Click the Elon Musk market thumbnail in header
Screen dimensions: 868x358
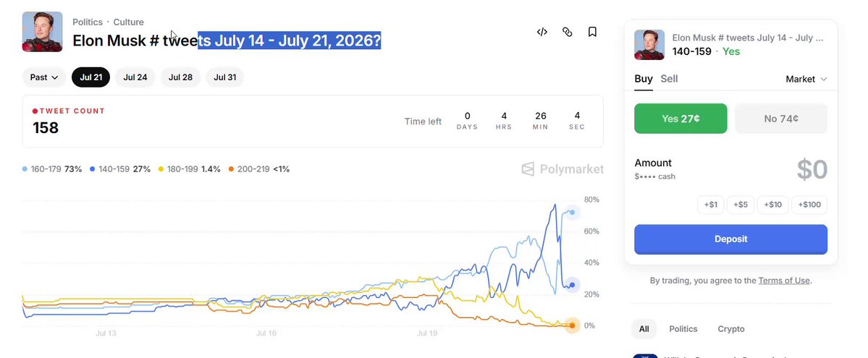click(42, 32)
